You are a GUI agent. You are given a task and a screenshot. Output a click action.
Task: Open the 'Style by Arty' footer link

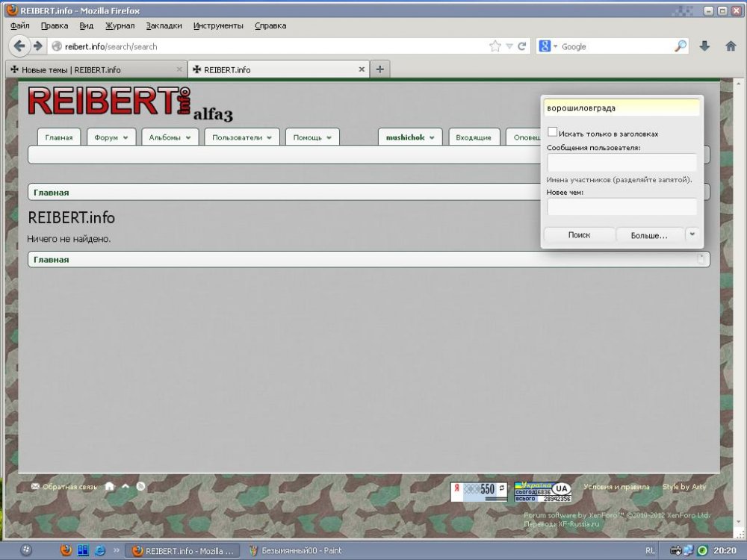[684, 487]
